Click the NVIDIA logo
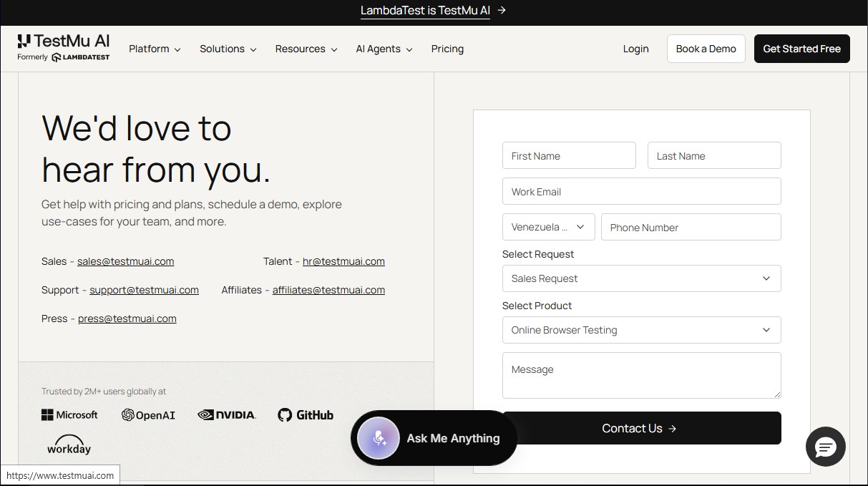 [227, 414]
